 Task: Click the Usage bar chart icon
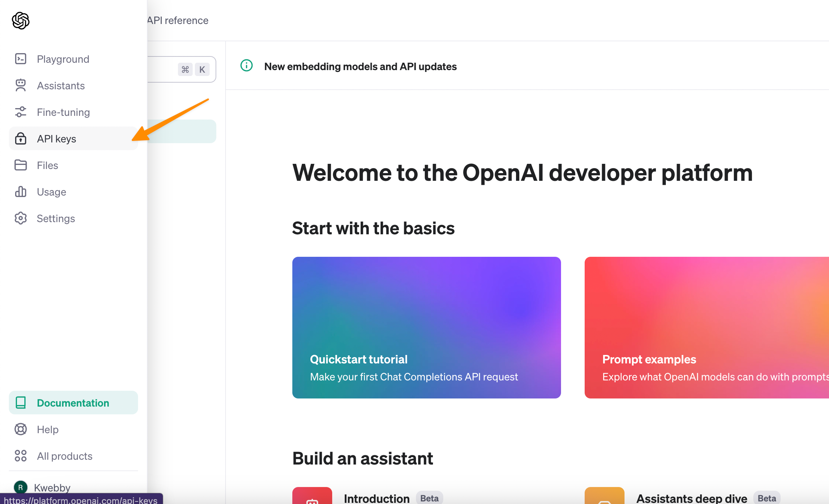tap(21, 192)
